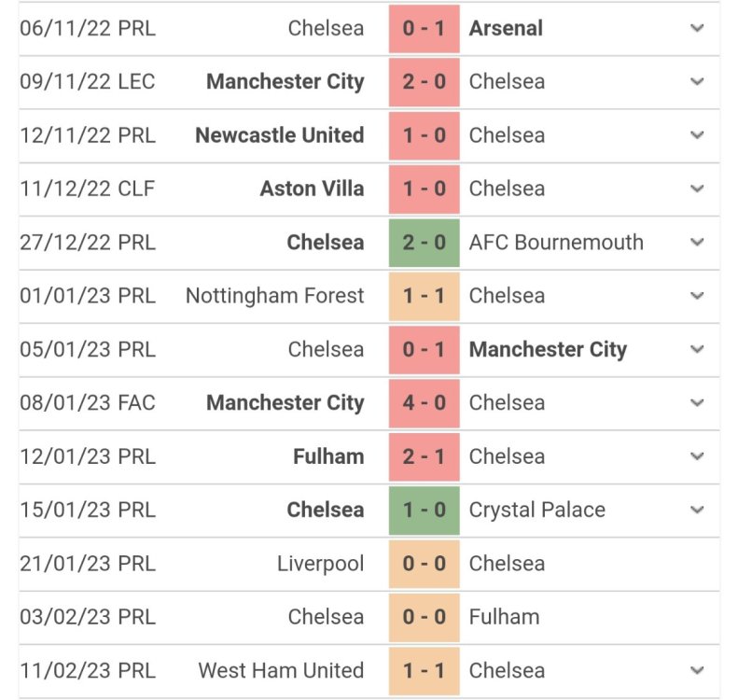This screenshot has width=738, height=700.
Task: Click the Nottingham Forest team name
Action: pos(274,296)
